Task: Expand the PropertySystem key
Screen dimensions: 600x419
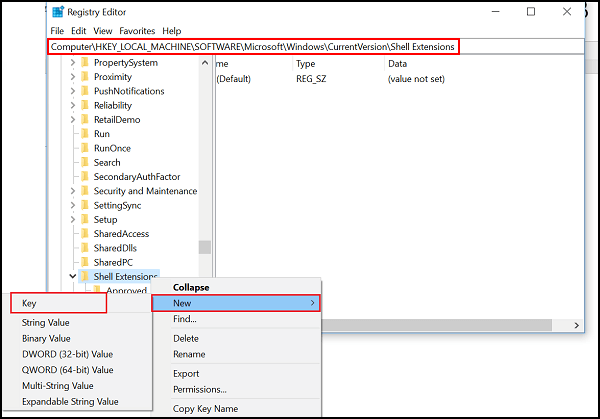Action: tap(73, 62)
